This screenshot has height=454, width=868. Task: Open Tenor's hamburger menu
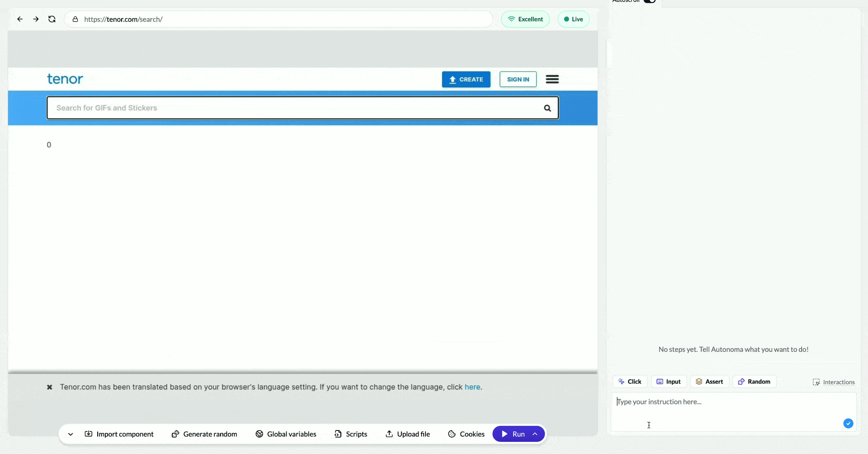[552, 79]
